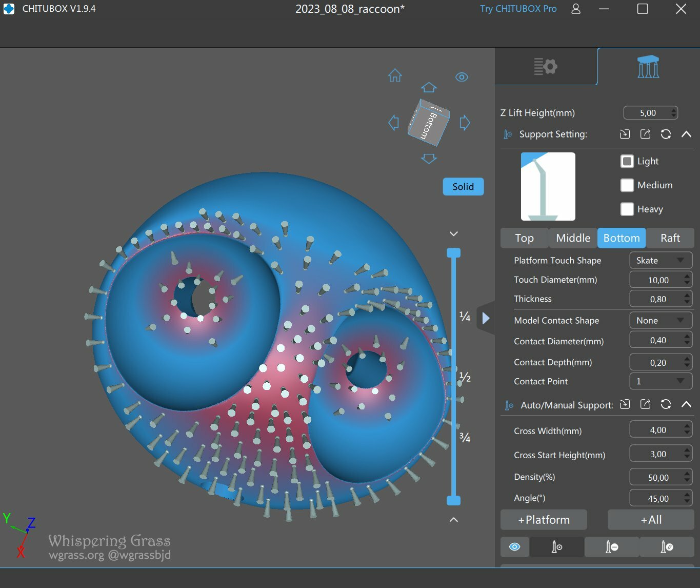Collapse the Support Setting section
Viewport: 700px width, 588px height.
coord(686,134)
